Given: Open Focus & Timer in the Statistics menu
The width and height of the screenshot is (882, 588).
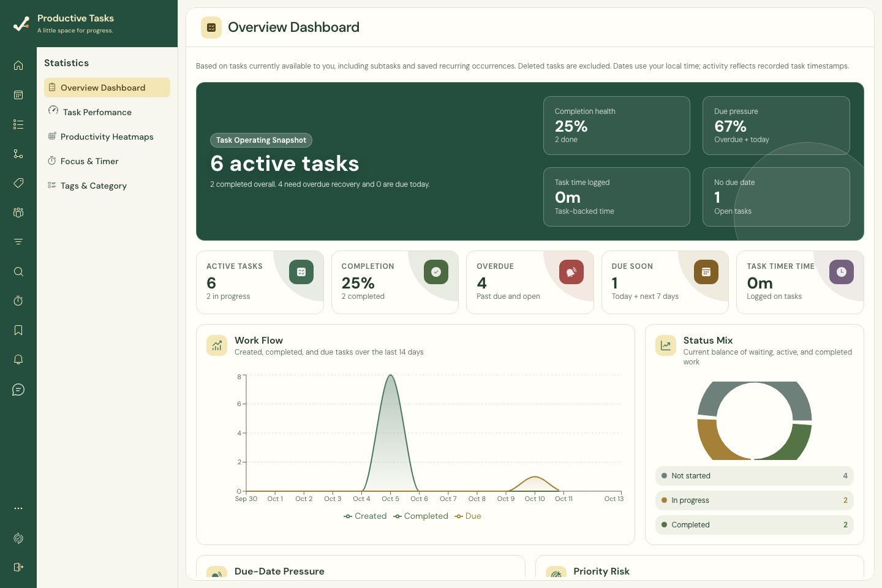Looking at the screenshot, I should pyautogui.click(x=107, y=161).
